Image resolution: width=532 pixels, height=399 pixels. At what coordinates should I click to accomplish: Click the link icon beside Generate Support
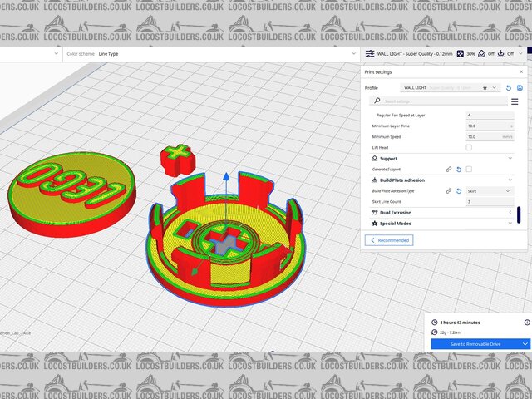[x=449, y=169]
